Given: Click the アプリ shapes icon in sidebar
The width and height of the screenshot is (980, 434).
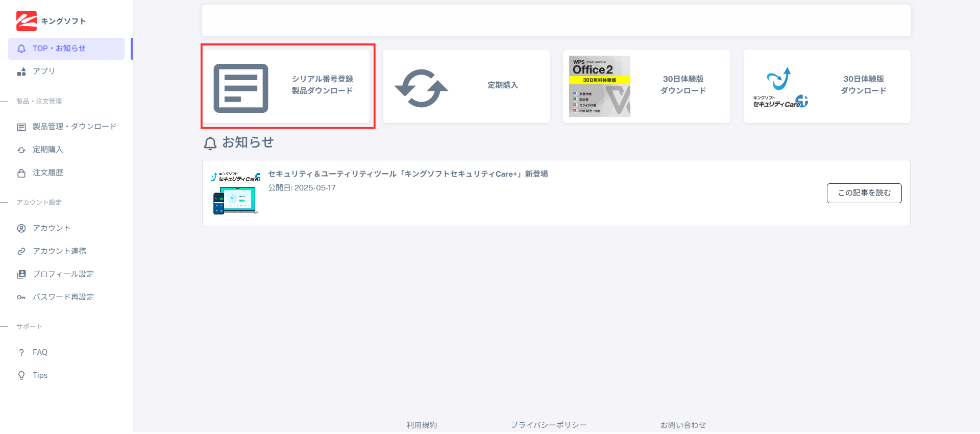Looking at the screenshot, I should tap(21, 71).
